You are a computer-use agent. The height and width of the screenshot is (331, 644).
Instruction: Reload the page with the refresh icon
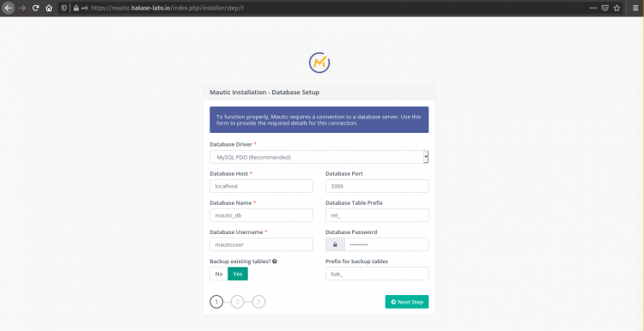pyautogui.click(x=36, y=8)
